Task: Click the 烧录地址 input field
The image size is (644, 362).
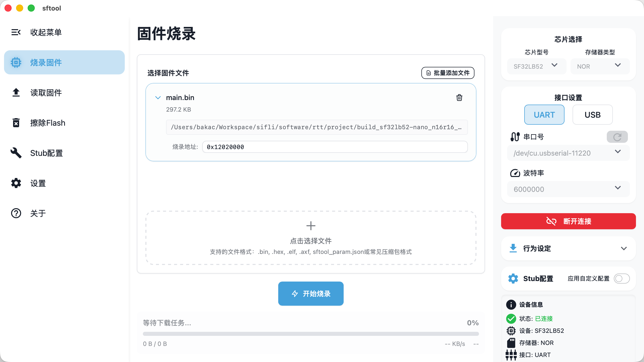Action: pos(335,147)
